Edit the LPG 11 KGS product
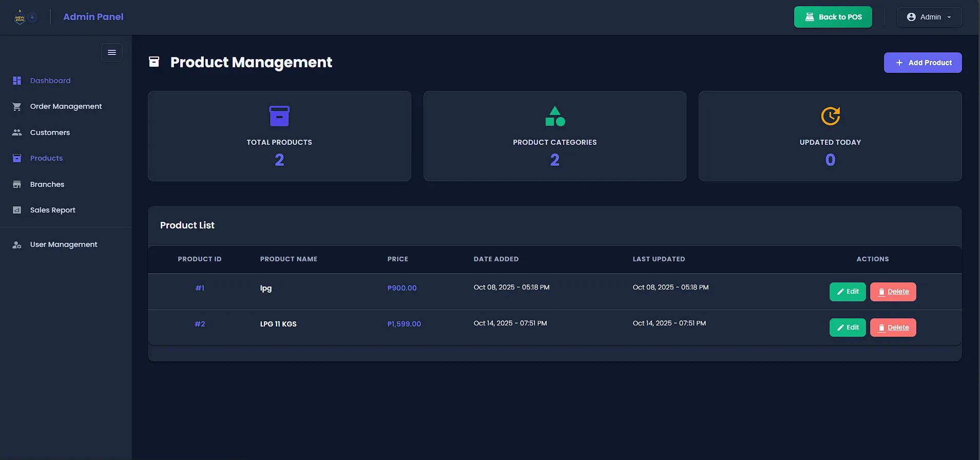 (x=848, y=328)
